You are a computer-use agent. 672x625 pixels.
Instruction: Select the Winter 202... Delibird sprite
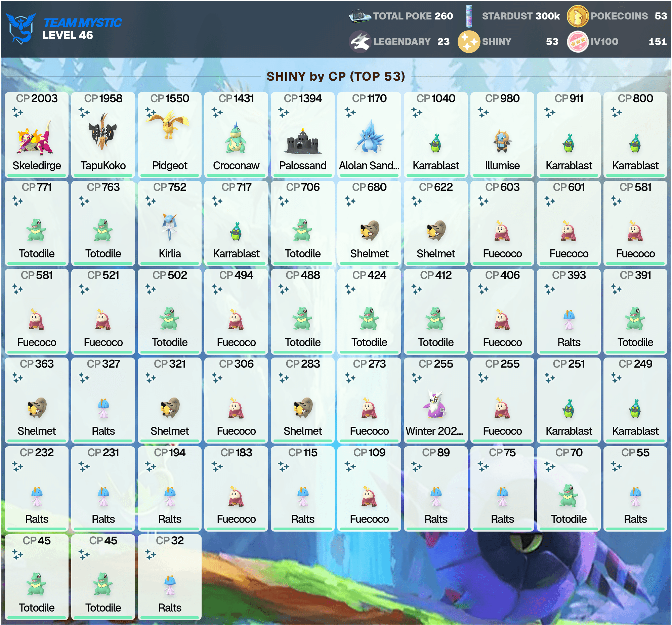pos(435,405)
